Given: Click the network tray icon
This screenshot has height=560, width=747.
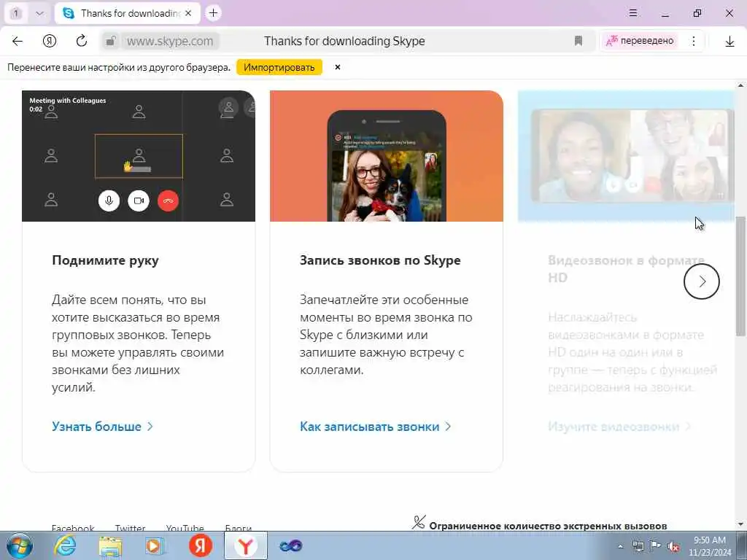Looking at the screenshot, I should click(x=638, y=546).
